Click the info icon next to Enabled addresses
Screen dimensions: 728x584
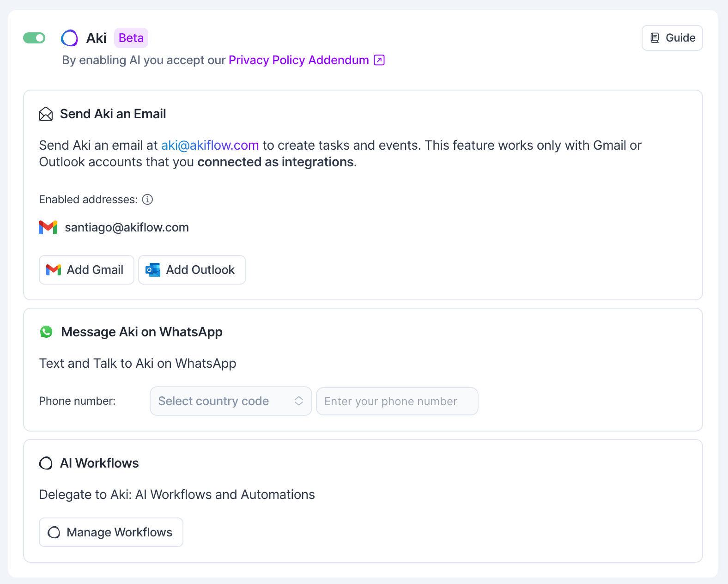click(x=147, y=200)
